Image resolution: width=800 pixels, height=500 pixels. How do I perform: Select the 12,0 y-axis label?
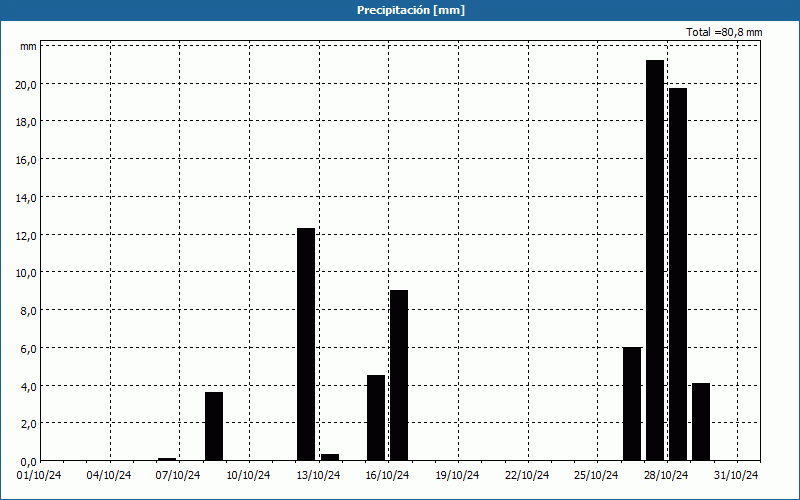click(26, 236)
